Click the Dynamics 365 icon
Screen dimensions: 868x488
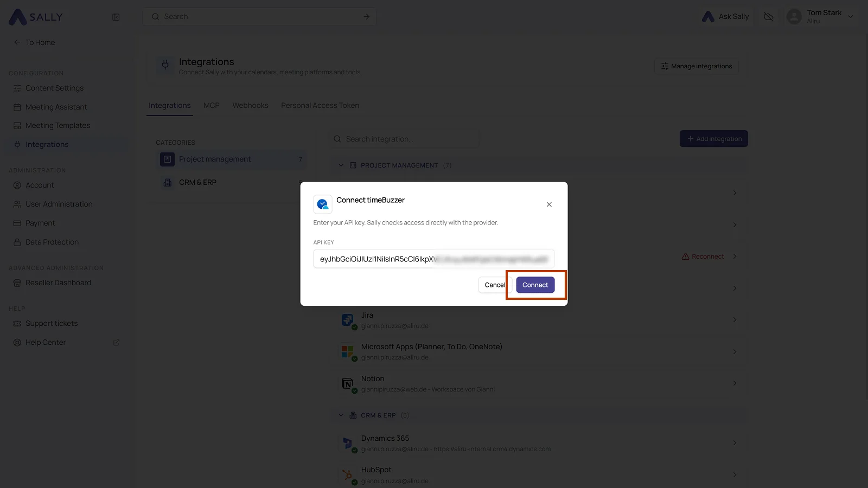[x=348, y=443]
